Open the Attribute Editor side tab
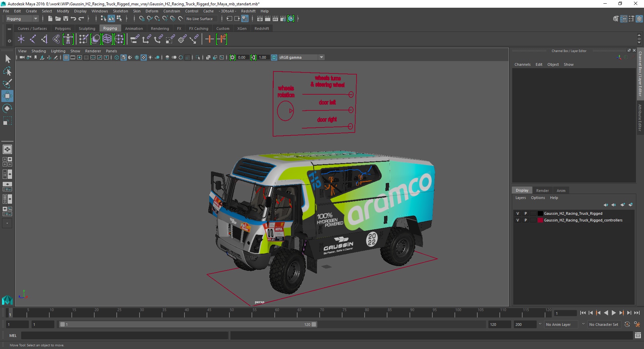This screenshot has height=349, width=644. (640, 117)
